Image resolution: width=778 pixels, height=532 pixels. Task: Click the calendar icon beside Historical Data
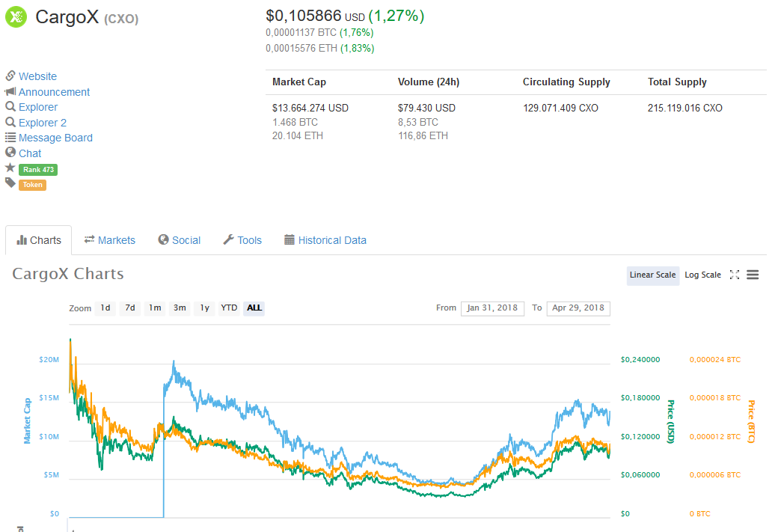click(x=290, y=239)
